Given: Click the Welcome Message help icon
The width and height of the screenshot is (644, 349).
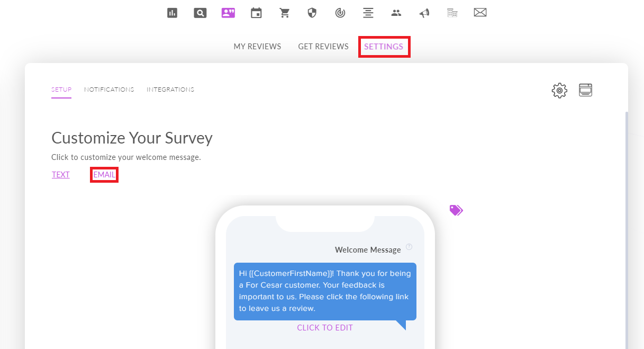Looking at the screenshot, I should tap(409, 247).
